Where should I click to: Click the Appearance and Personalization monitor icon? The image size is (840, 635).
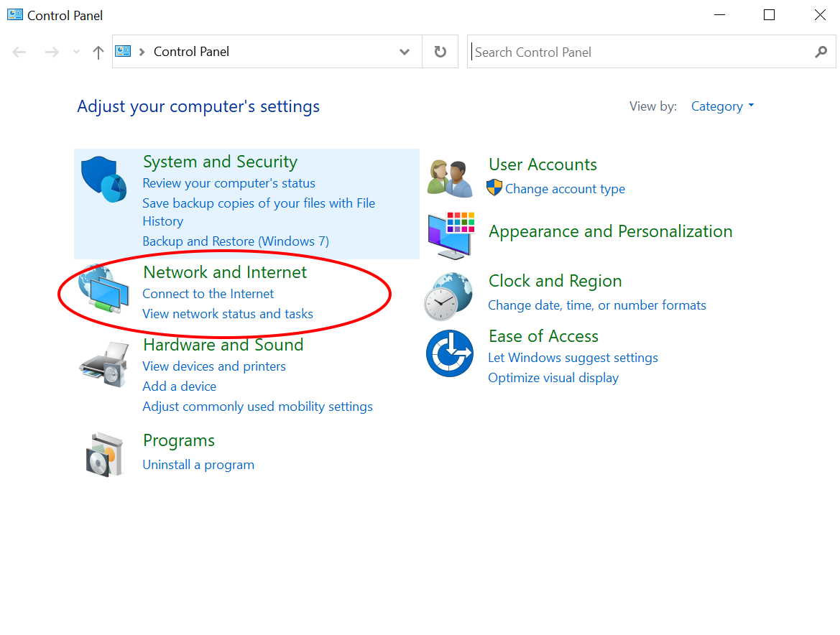451,234
